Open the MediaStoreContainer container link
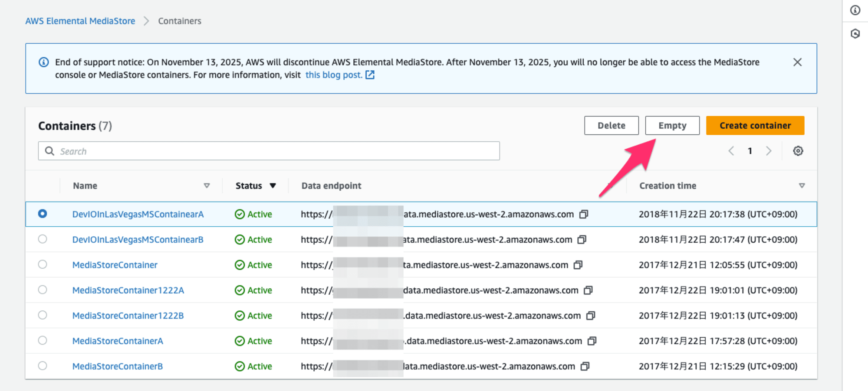The image size is (868, 391). [x=115, y=265]
